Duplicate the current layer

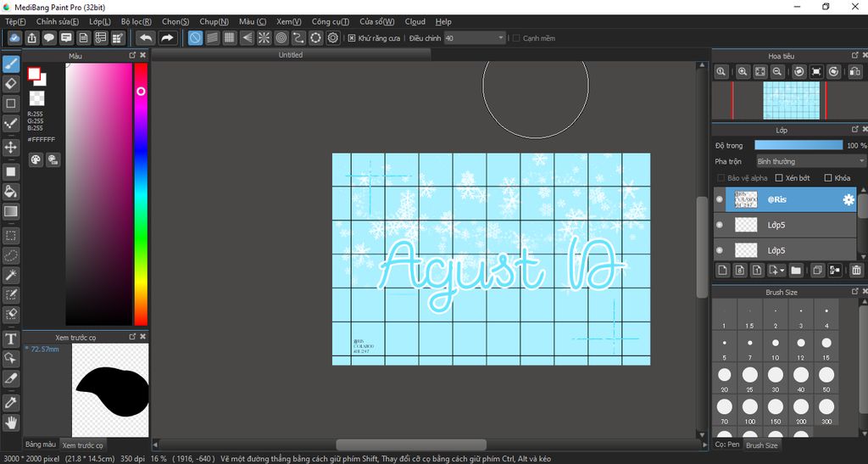(x=817, y=271)
